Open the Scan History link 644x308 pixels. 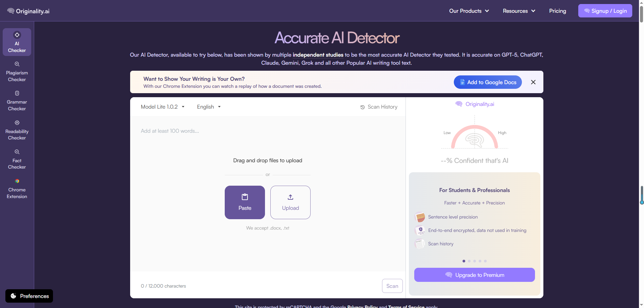[379, 107]
